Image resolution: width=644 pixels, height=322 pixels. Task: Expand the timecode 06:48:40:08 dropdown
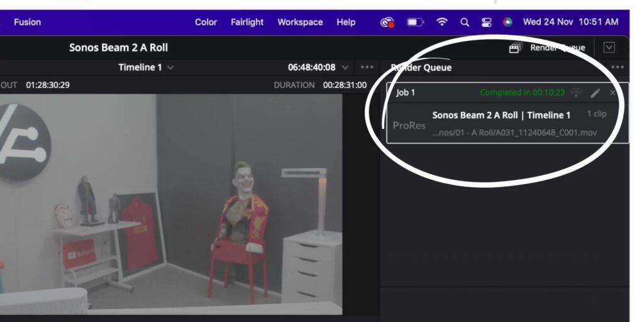[x=345, y=67]
